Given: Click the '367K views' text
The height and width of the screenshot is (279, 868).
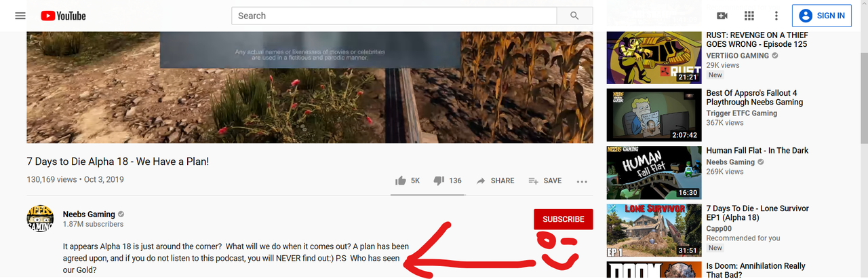Looking at the screenshot, I should click(725, 123).
